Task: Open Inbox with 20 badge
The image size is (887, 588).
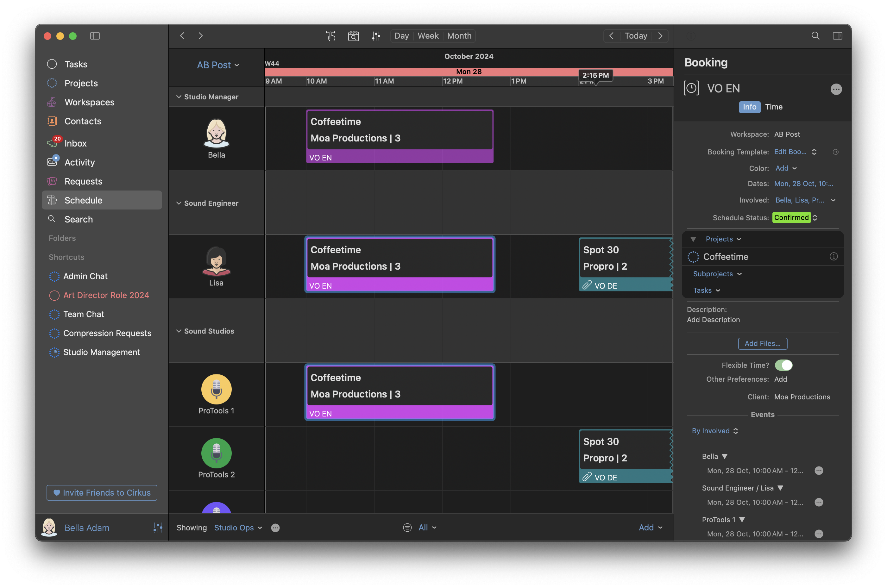Action: pos(75,143)
